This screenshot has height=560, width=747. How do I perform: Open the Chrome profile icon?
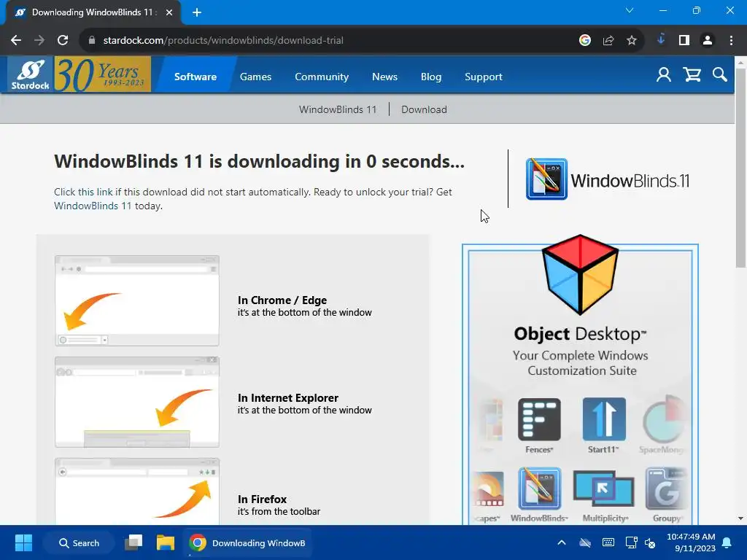point(708,41)
